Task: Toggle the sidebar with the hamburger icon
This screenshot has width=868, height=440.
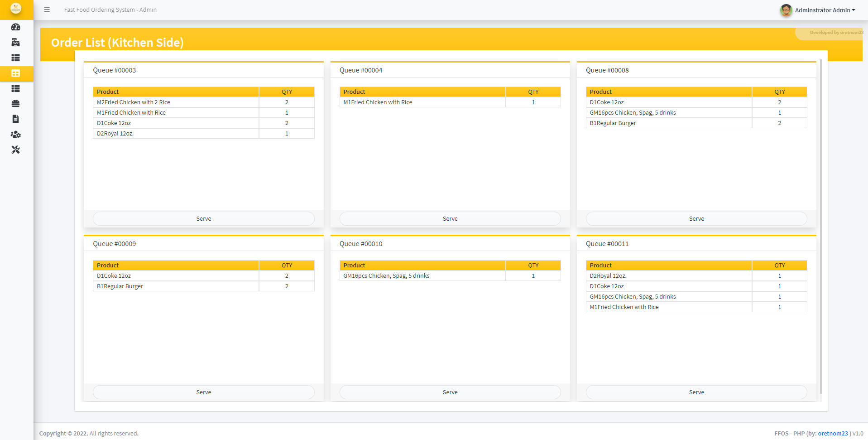Action: pyautogui.click(x=47, y=10)
